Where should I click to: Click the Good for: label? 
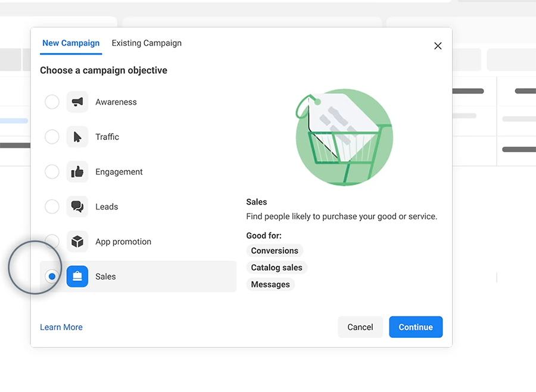(x=264, y=236)
